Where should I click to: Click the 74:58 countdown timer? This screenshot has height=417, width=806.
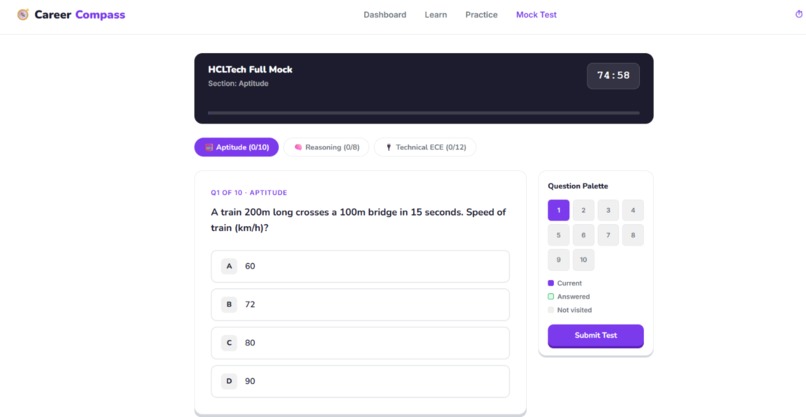pyautogui.click(x=613, y=76)
